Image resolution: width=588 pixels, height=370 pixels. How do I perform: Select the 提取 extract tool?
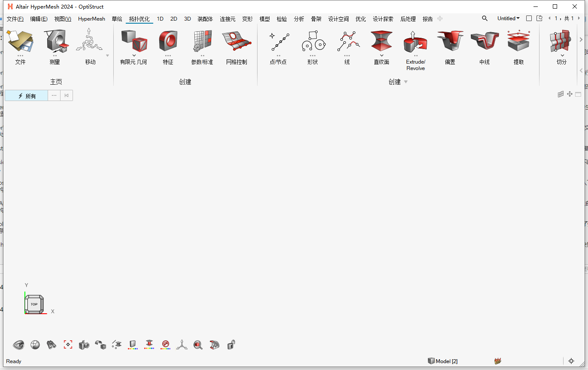pos(518,41)
